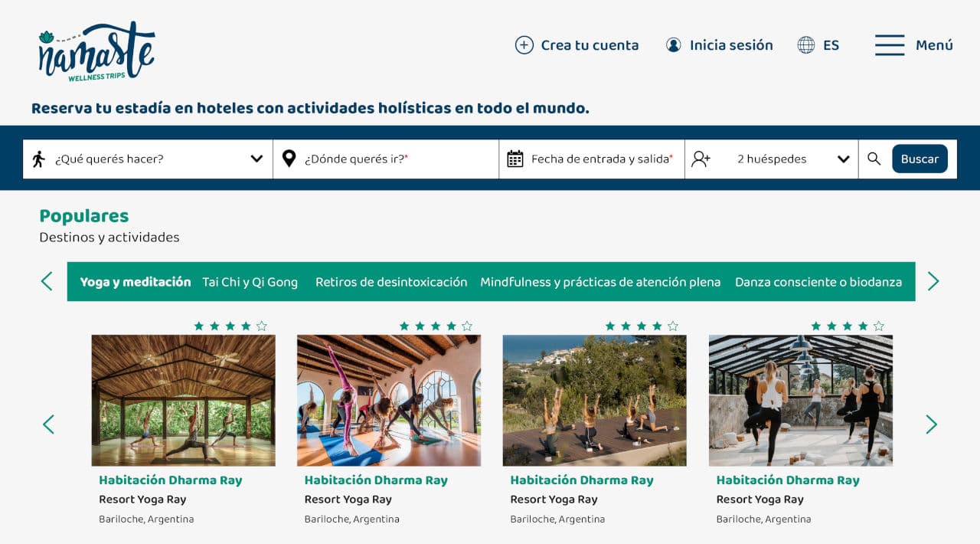Image resolution: width=980 pixels, height=544 pixels.
Task: Click the add guest person icon
Action: (701, 159)
